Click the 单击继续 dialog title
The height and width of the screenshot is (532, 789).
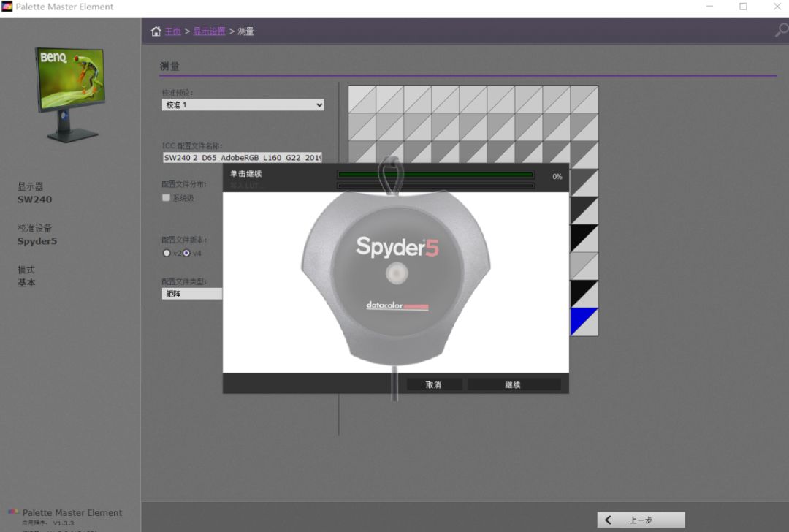(246, 174)
